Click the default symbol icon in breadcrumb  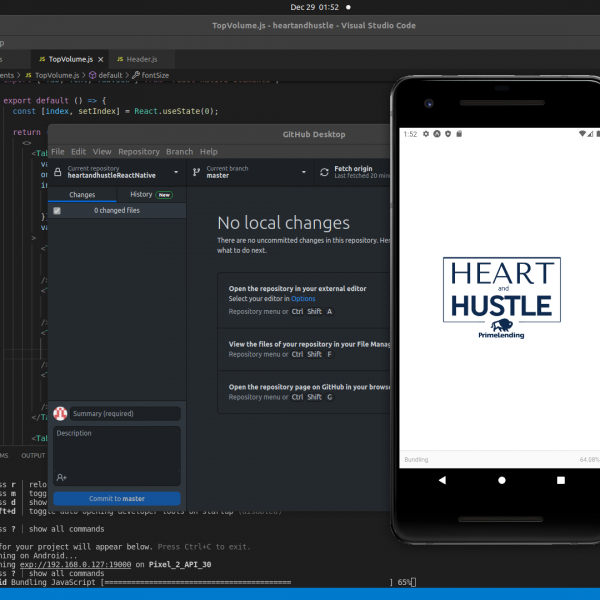coord(93,75)
